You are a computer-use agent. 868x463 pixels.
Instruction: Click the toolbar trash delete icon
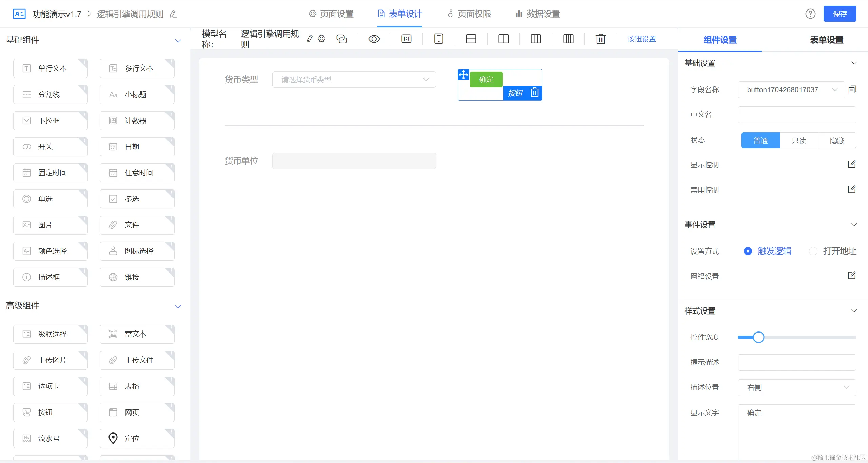click(600, 39)
